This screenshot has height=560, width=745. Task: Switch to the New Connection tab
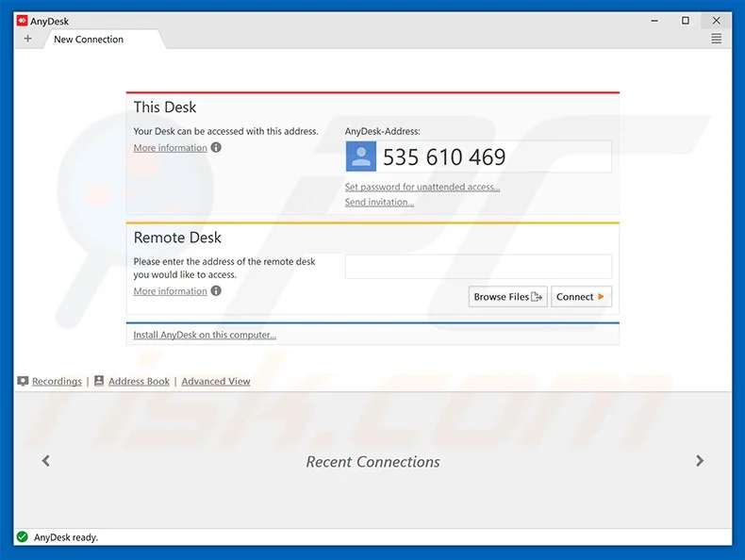tap(89, 40)
